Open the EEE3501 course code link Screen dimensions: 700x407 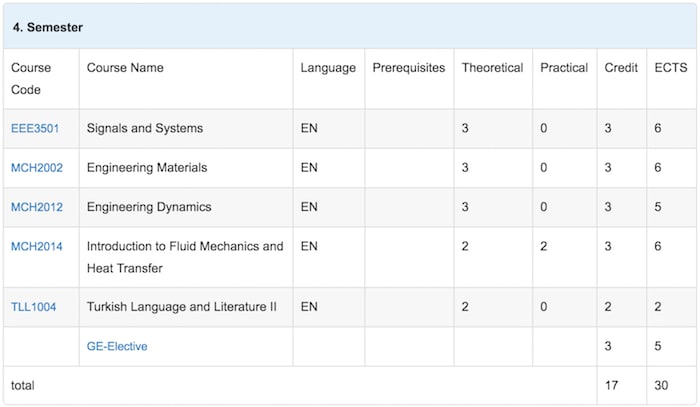pyautogui.click(x=36, y=129)
